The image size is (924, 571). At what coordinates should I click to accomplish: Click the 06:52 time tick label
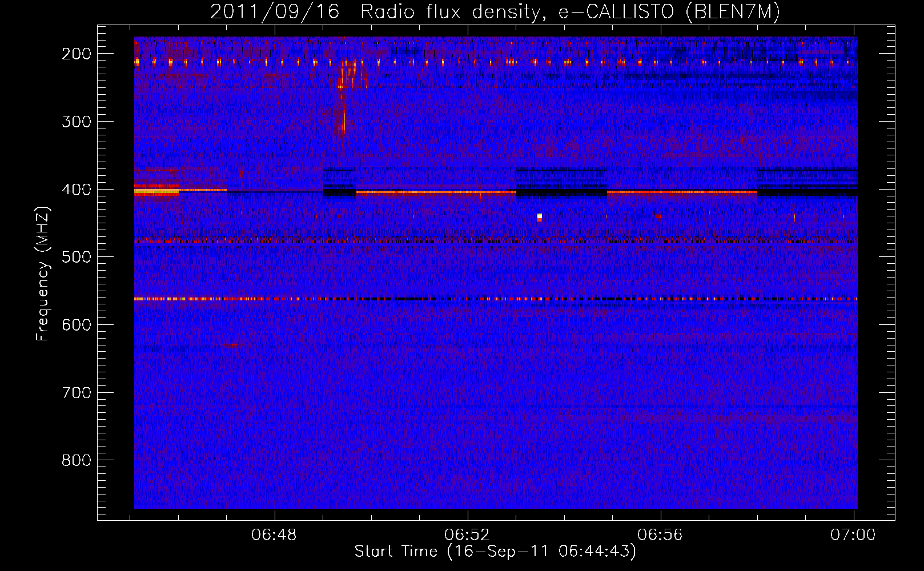click(x=467, y=535)
